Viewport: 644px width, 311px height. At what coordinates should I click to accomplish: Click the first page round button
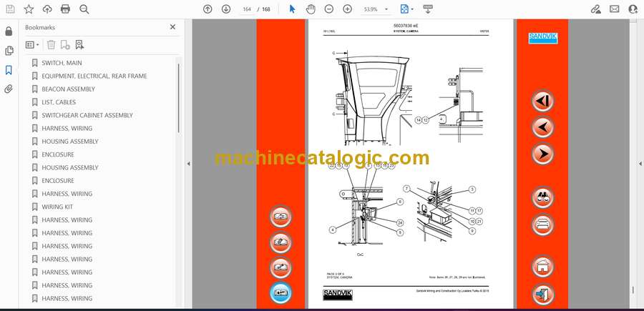pyautogui.click(x=542, y=101)
